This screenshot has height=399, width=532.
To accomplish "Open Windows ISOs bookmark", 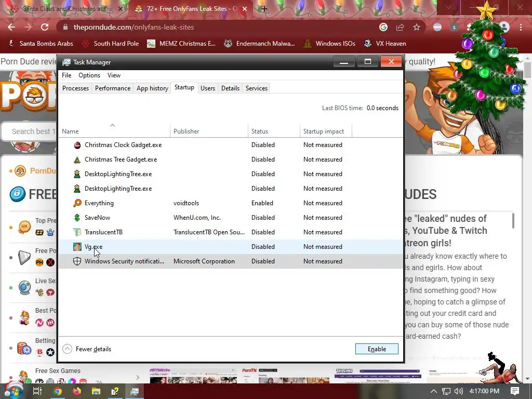I will point(330,44).
